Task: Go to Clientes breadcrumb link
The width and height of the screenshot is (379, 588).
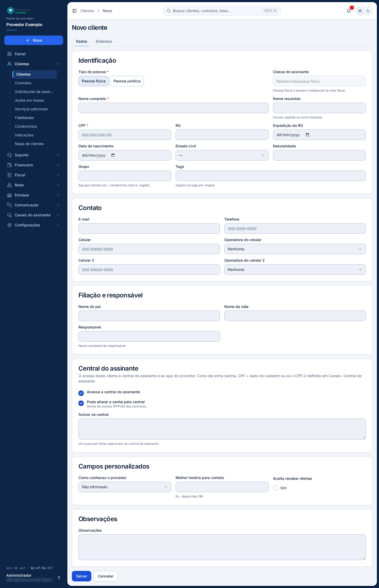Action: [87, 11]
